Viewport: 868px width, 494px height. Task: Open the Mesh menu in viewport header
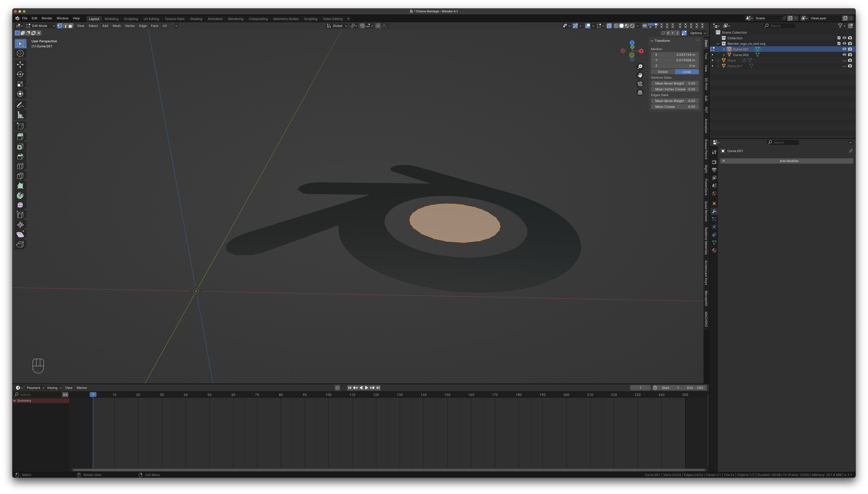[117, 26]
